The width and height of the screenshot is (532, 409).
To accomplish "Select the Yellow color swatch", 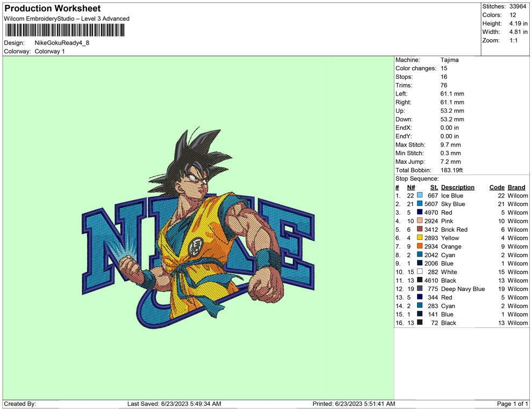I will [x=420, y=238].
